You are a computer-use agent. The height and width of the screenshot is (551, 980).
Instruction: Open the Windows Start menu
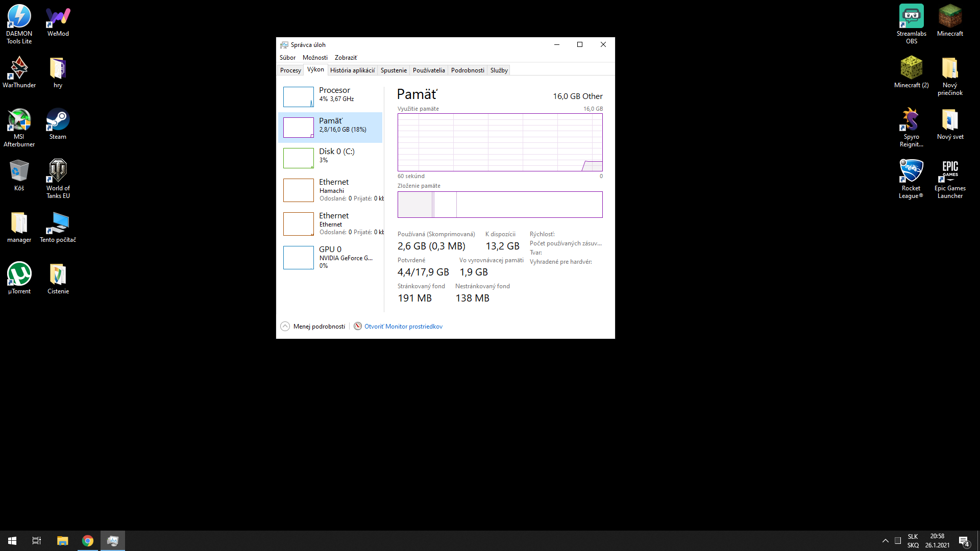click(x=12, y=541)
